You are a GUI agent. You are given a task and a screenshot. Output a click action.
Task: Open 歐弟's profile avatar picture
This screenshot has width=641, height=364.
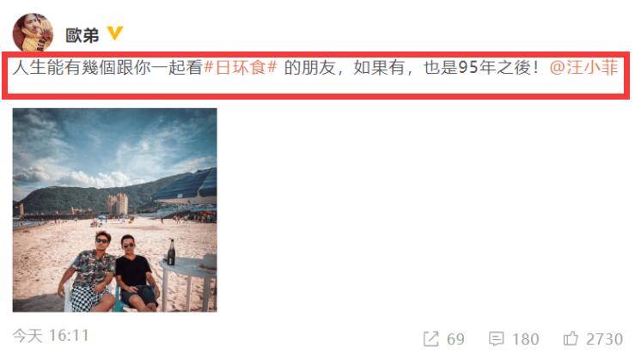click(x=33, y=33)
